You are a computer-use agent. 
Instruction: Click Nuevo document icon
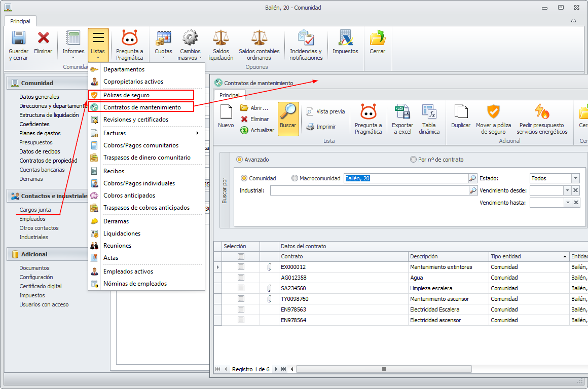(226, 112)
